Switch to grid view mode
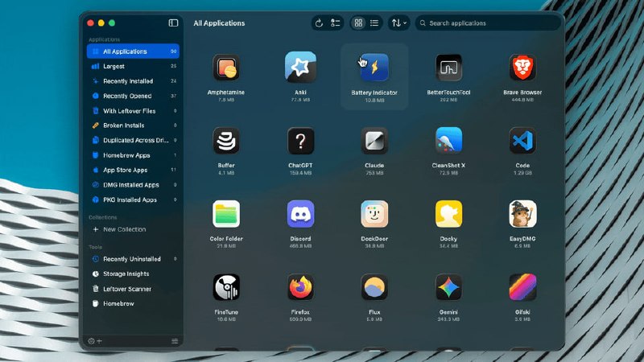 358,23
